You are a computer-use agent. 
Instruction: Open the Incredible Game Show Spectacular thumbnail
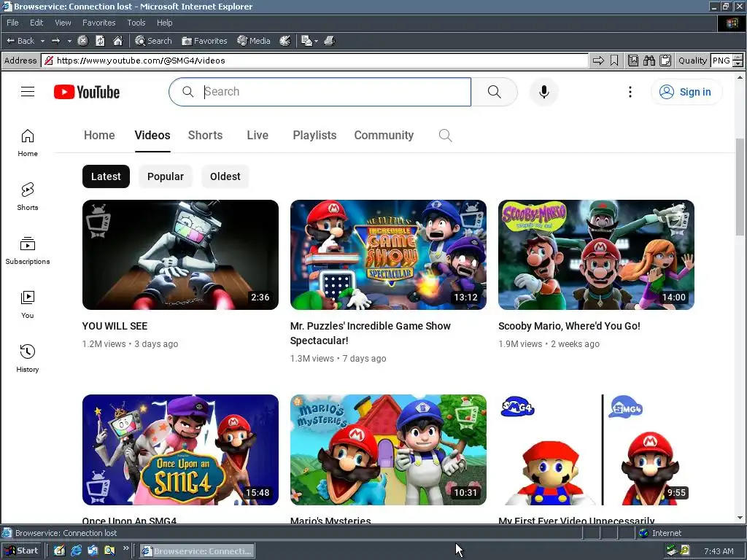pyautogui.click(x=388, y=254)
